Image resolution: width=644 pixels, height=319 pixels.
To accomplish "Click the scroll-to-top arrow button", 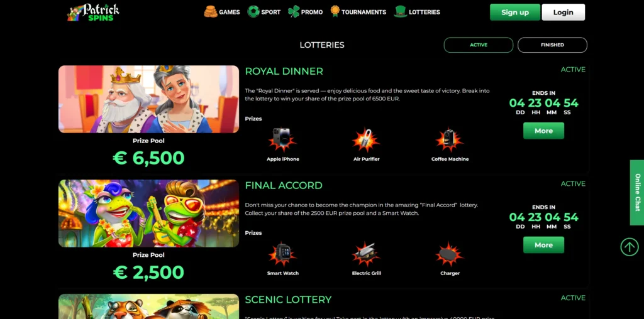I will [x=629, y=247].
